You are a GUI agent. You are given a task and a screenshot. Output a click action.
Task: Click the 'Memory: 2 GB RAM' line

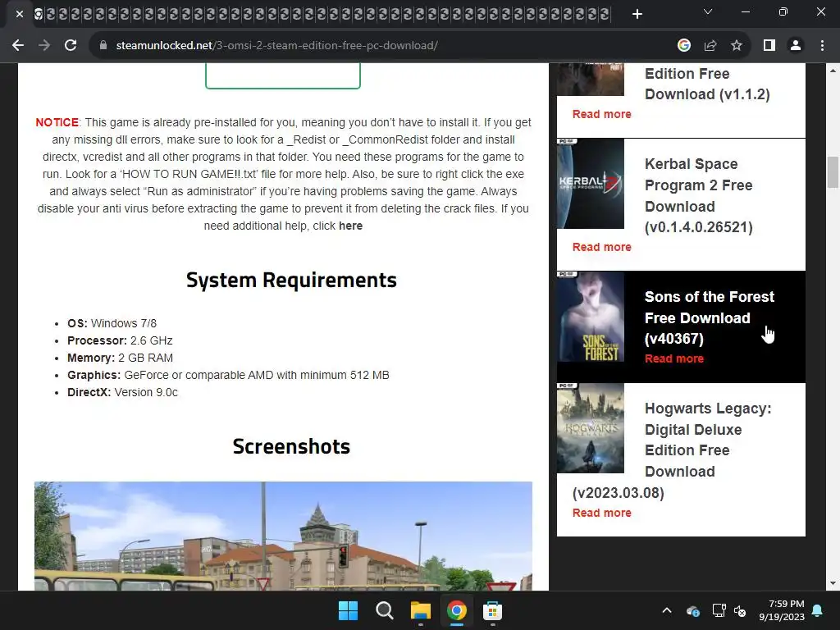pos(120,358)
